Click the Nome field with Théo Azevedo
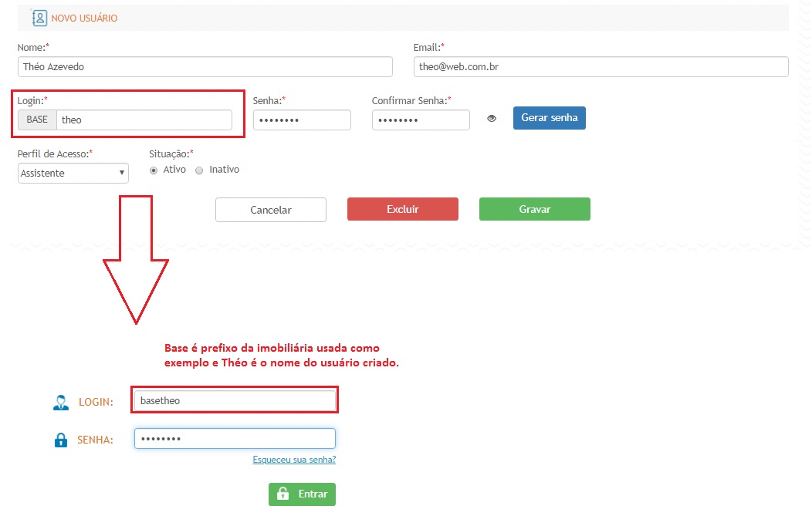Viewport: 812px width, 516px height. pos(205,67)
